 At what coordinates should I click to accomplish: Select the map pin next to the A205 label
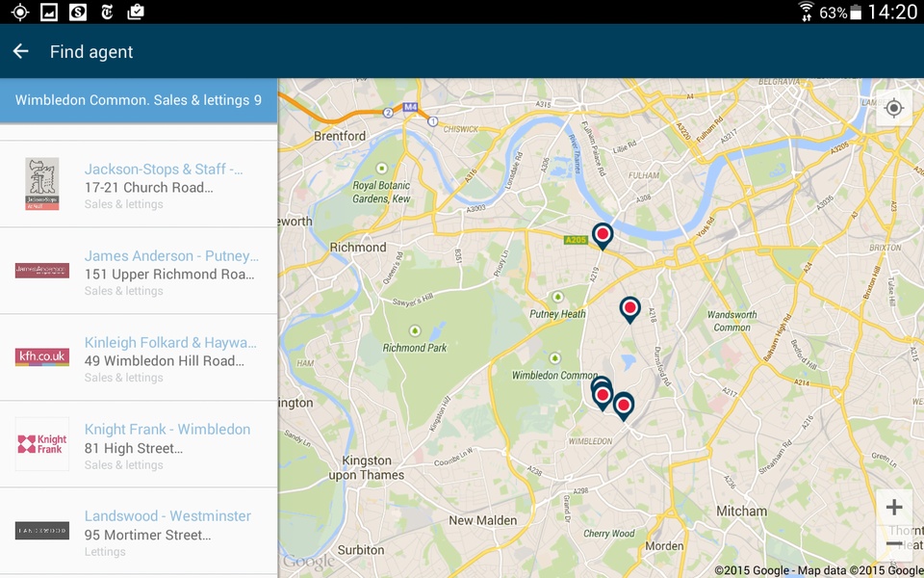603,236
